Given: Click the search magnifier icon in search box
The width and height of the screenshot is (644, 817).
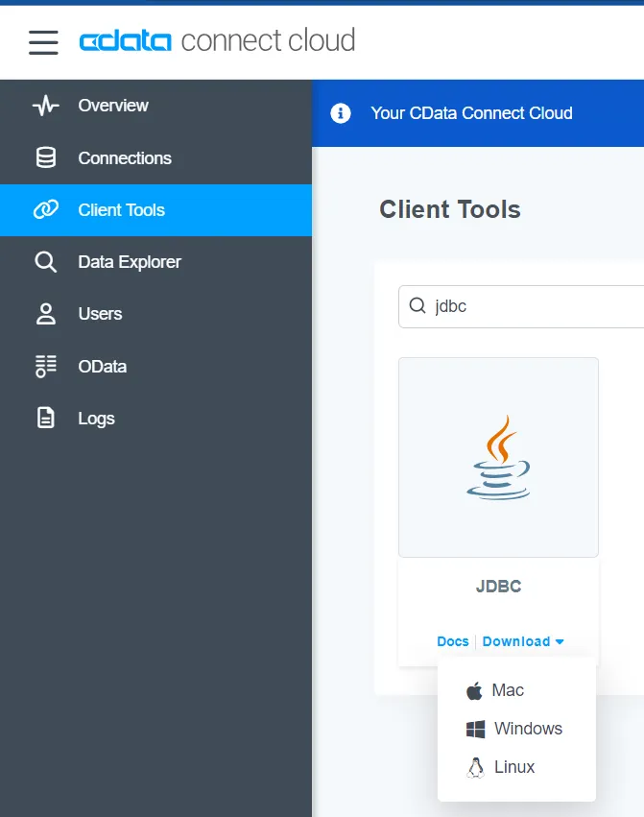Looking at the screenshot, I should coord(417,305).
